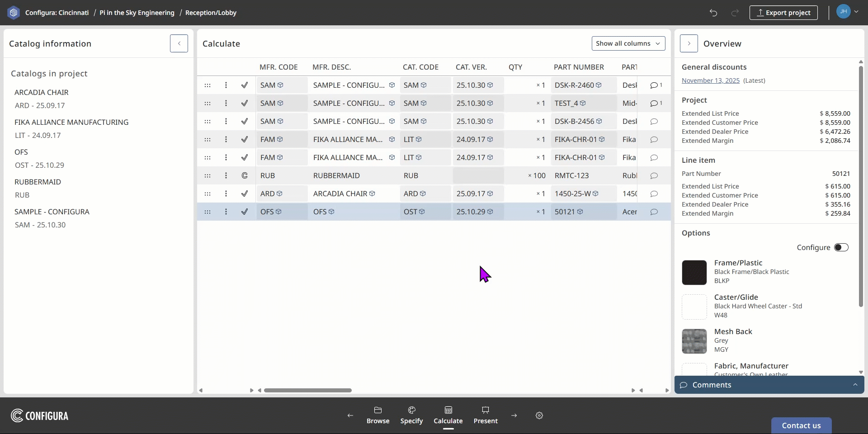This screenshot has height=434, width=868.
Task: Click cube icon beside part number 50121
Action: [580, 212]
